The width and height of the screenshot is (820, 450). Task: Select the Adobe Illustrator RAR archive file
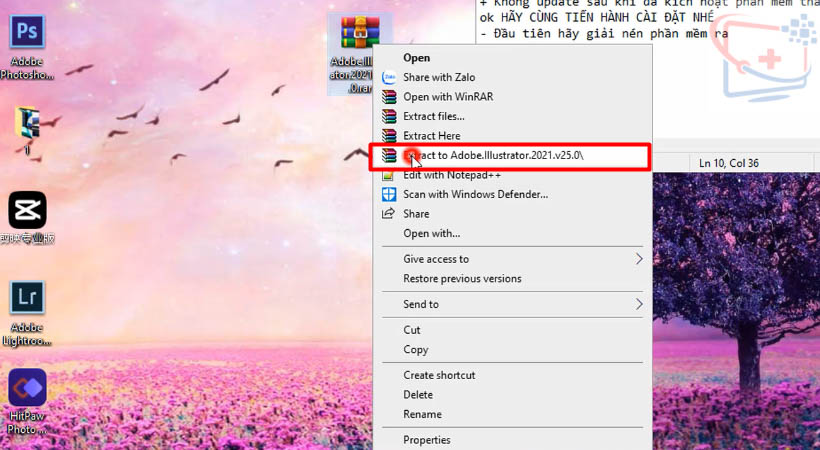pos(360,54)
